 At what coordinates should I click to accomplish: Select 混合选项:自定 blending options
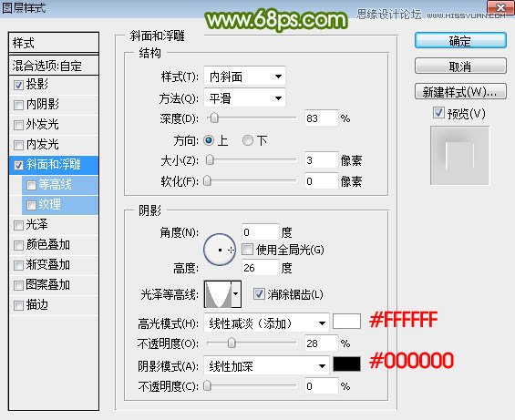54,66
